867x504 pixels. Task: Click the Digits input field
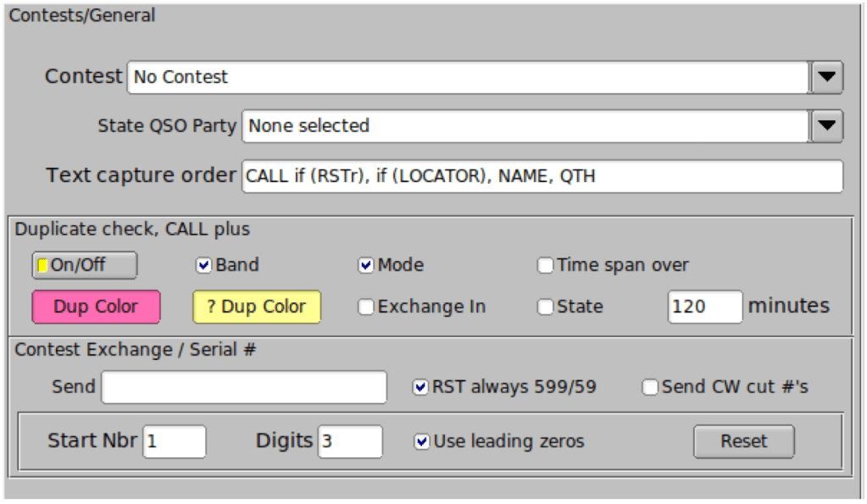pyautogui.click(x=349, y=441)
